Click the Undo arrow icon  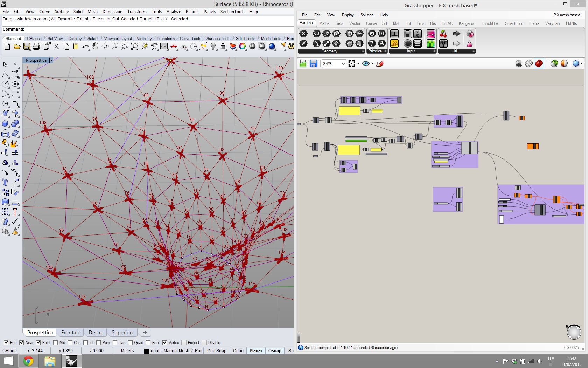(x=85, y=46)
